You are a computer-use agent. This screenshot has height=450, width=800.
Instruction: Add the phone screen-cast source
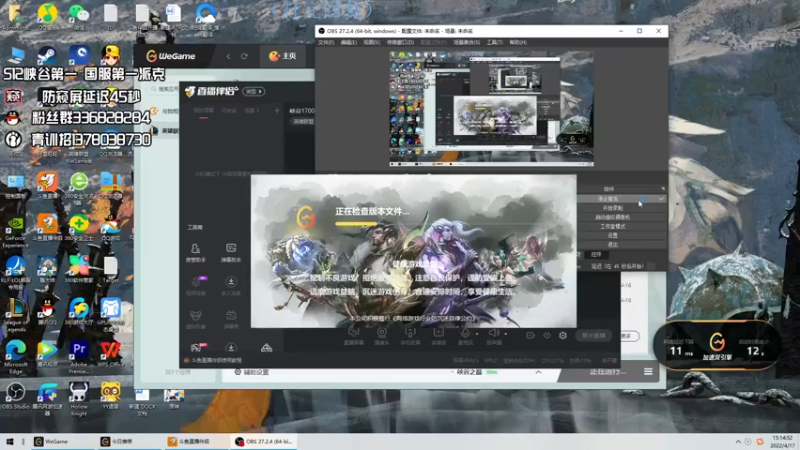tap(410, 336)
